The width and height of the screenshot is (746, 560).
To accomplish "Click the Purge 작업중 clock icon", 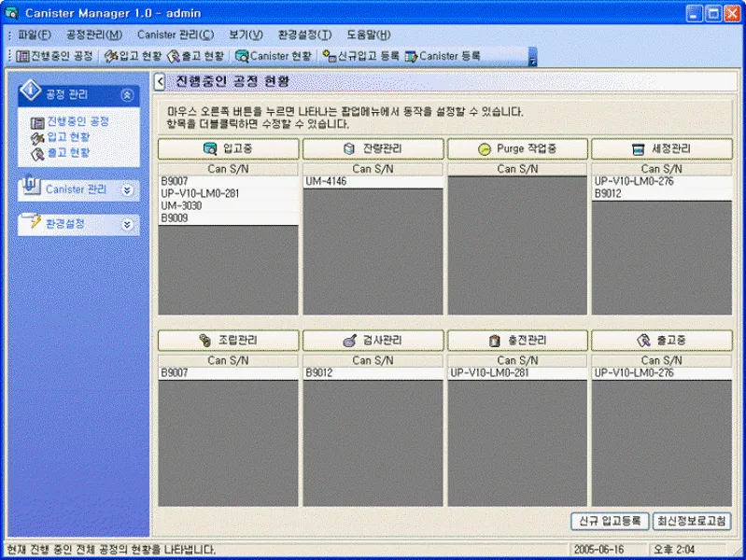I will [x=485, y=149].
